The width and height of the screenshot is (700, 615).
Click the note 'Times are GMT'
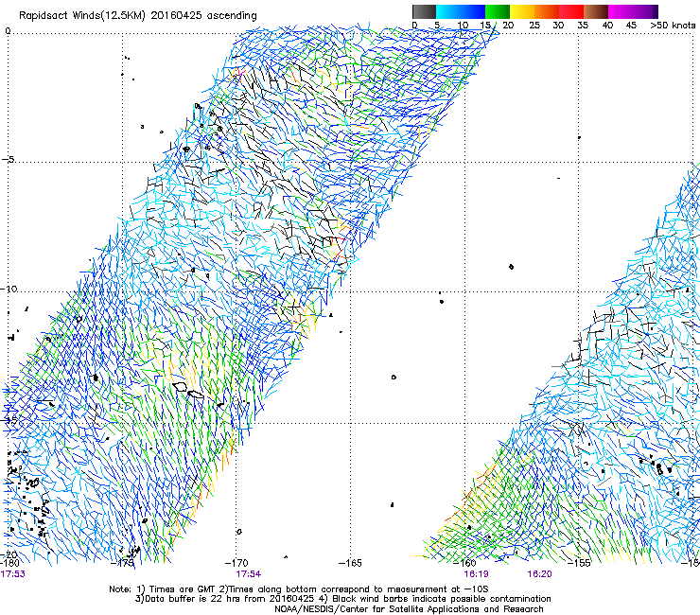pos(183,589)
